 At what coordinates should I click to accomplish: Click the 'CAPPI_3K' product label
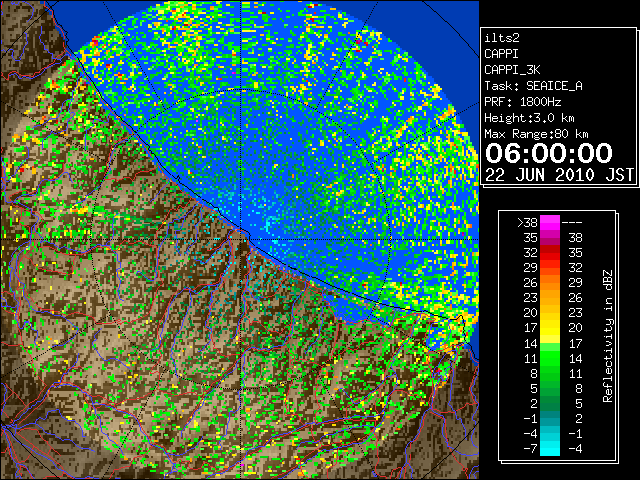coord(512,70)
